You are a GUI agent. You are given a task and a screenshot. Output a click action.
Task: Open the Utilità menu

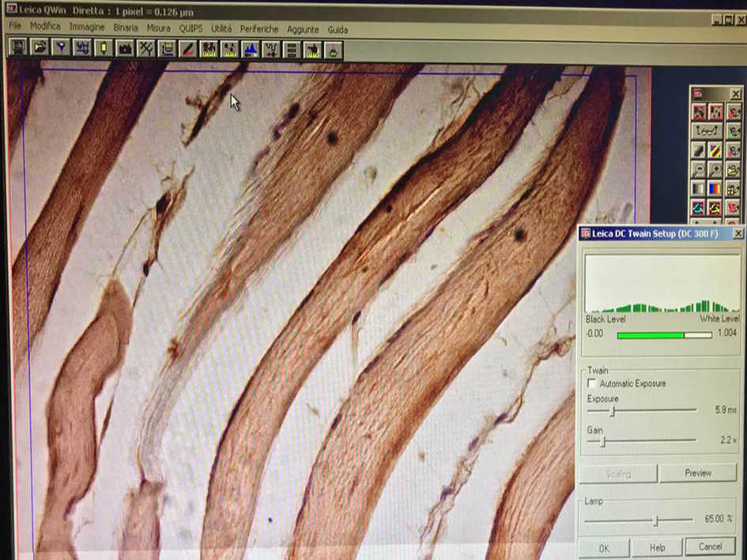point(221,28)
